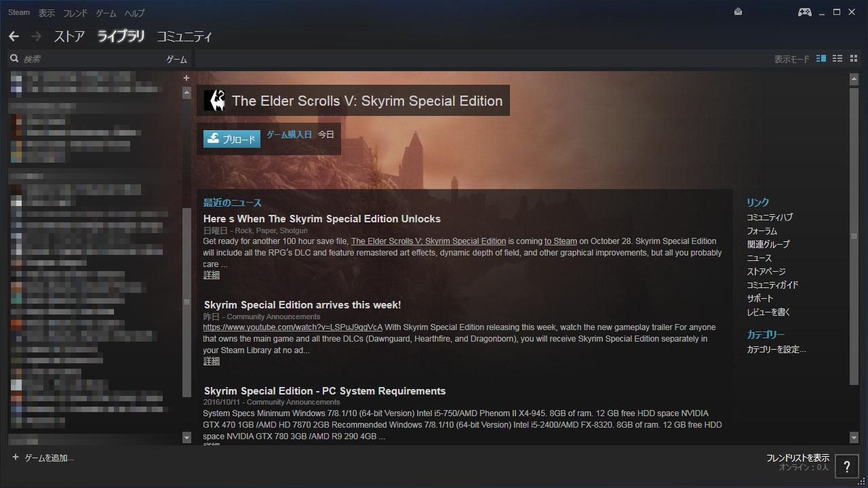Viewport: 868px width, 488px height.
Task: Switch to detail view mode
Action: pos(821,59)
